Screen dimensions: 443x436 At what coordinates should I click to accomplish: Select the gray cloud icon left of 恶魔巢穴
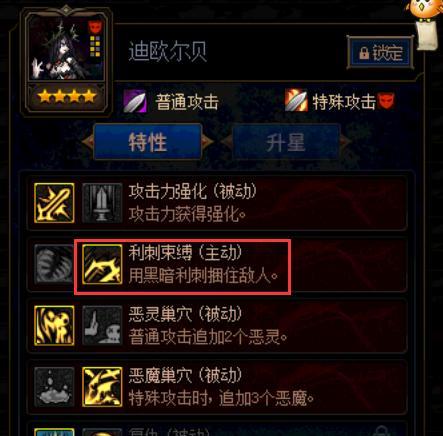pyautogui.click(x=54, y=387)
